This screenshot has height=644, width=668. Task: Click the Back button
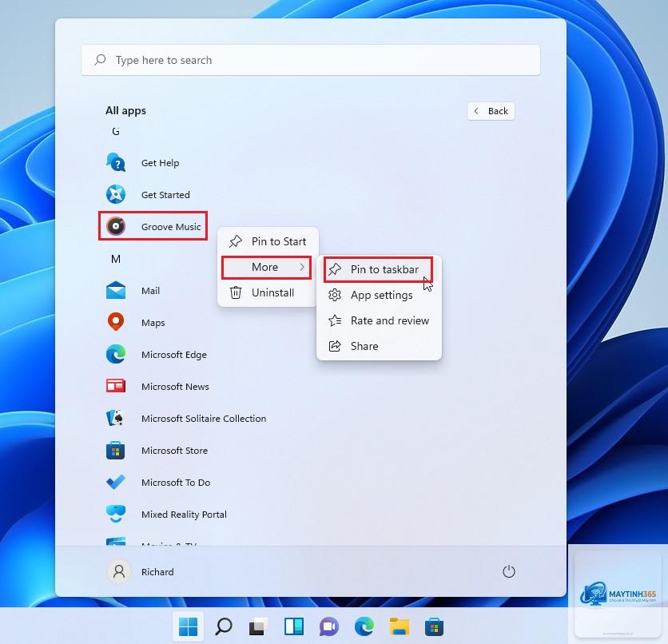(491, 111)
